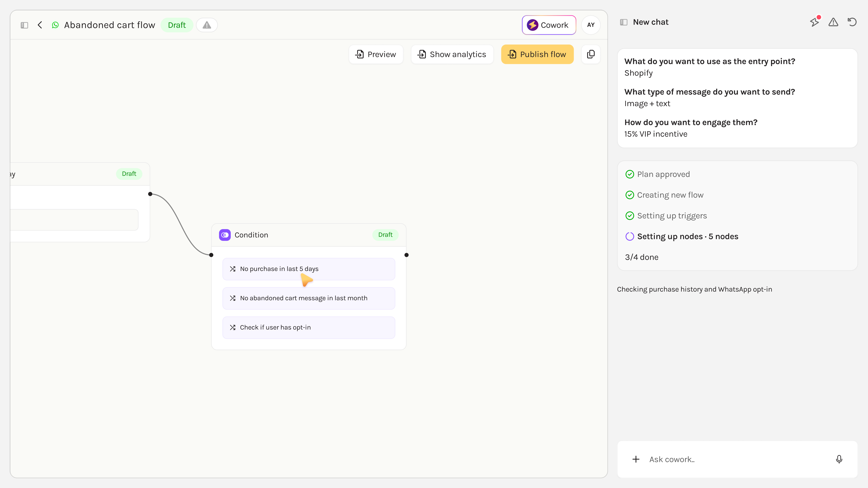868x488 pixels.
Task: Select 'No purchase in last 5 days' rule
Action: coord(309,269)
